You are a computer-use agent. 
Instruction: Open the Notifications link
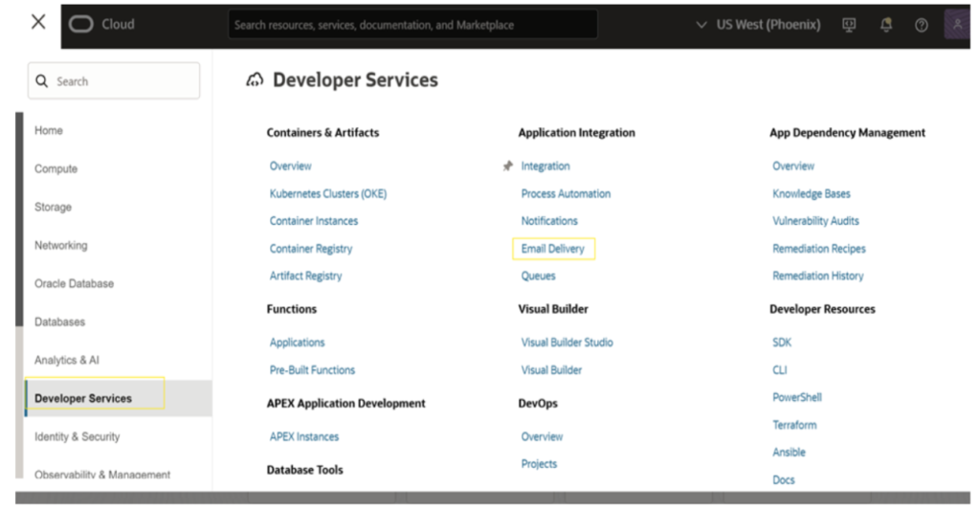click(x=549, y=221)
